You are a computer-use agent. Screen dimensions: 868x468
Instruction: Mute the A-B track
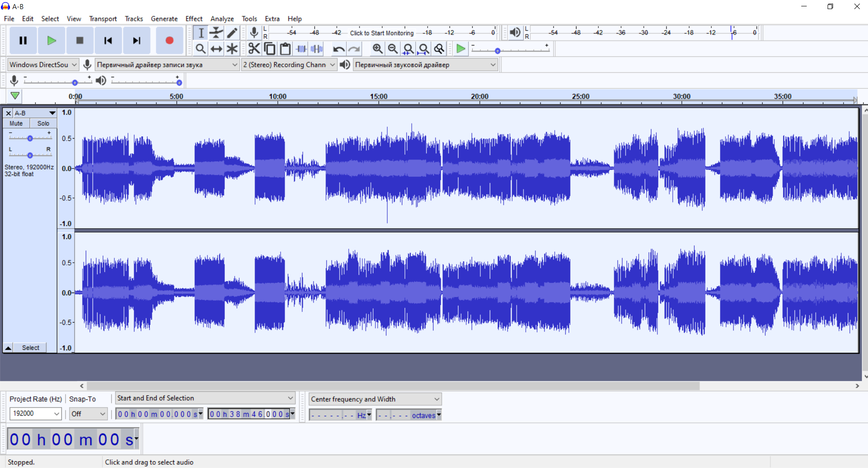(x=16, y=123)
